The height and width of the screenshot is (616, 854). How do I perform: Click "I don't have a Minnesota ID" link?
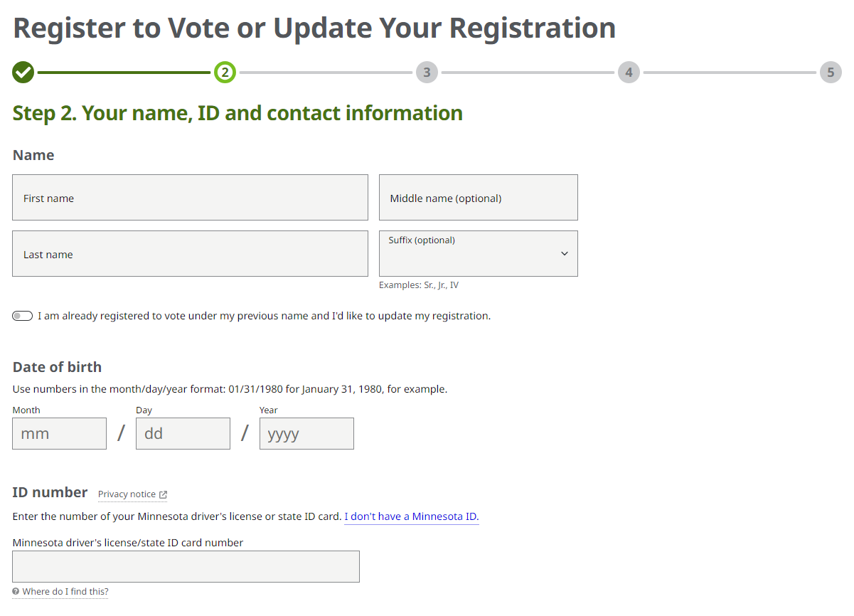[x=412, y=516]
